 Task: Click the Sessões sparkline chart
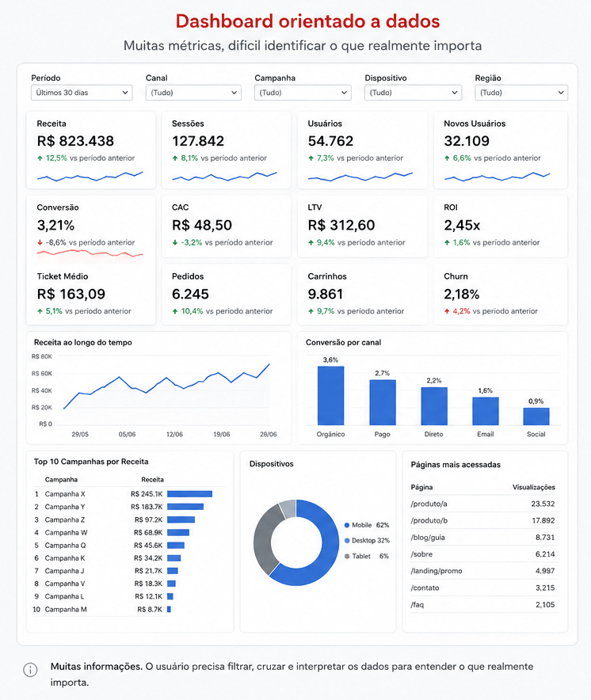click(x=225, y=176)
